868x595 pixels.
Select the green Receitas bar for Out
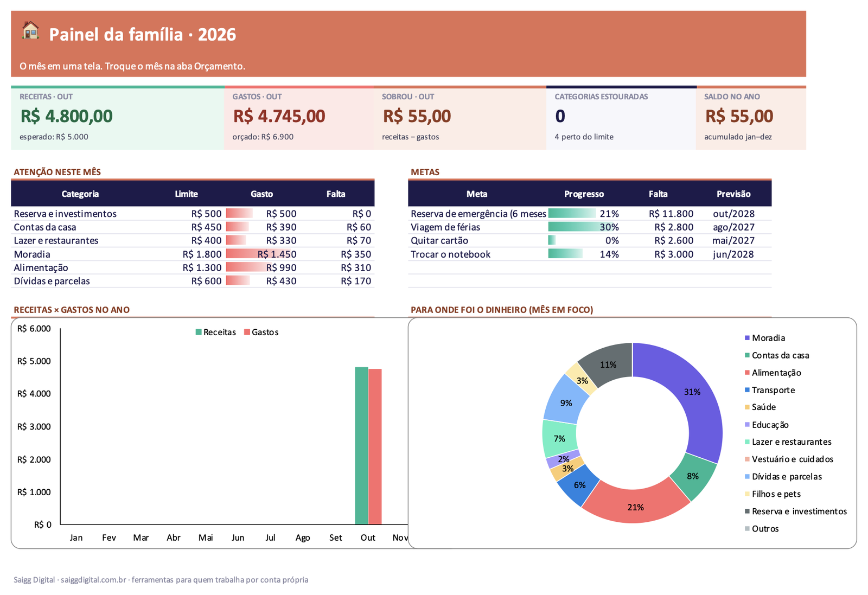tap(361, 446)
